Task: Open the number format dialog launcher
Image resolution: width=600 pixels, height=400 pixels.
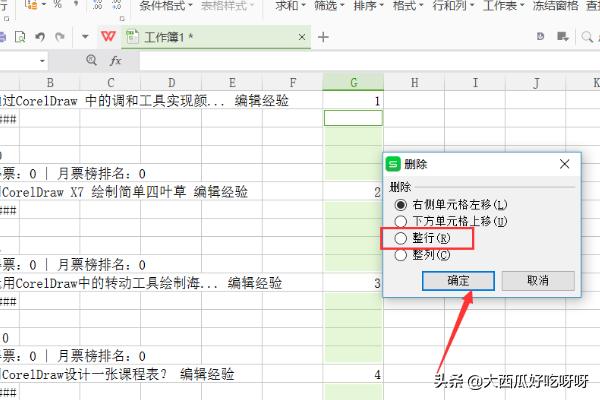Action: 122,18
